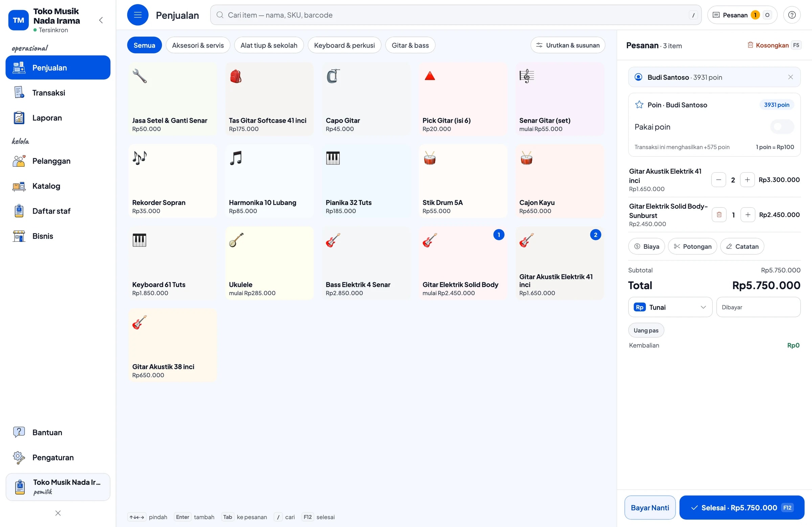
Task: Open Laporan in the sidebar
Action: click(x=58, y=118)
